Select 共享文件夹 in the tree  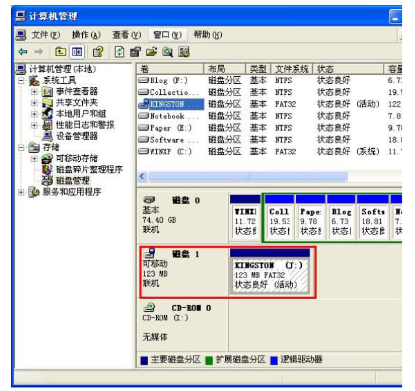coord(77,103)
